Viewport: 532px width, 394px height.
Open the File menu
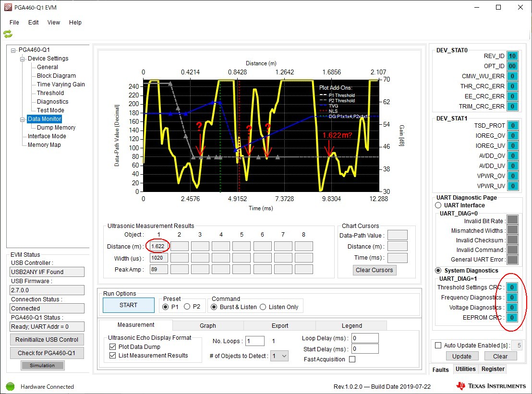click(x=14, y=23)
